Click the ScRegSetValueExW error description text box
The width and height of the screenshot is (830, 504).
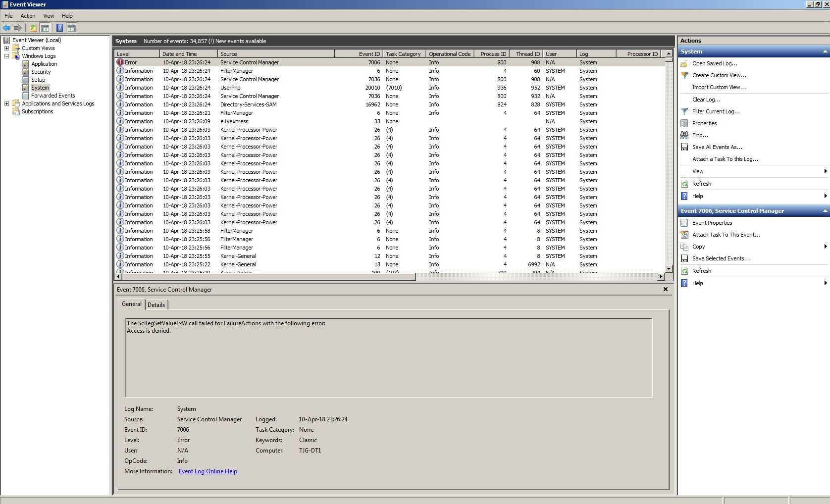[x=389, y=357]
